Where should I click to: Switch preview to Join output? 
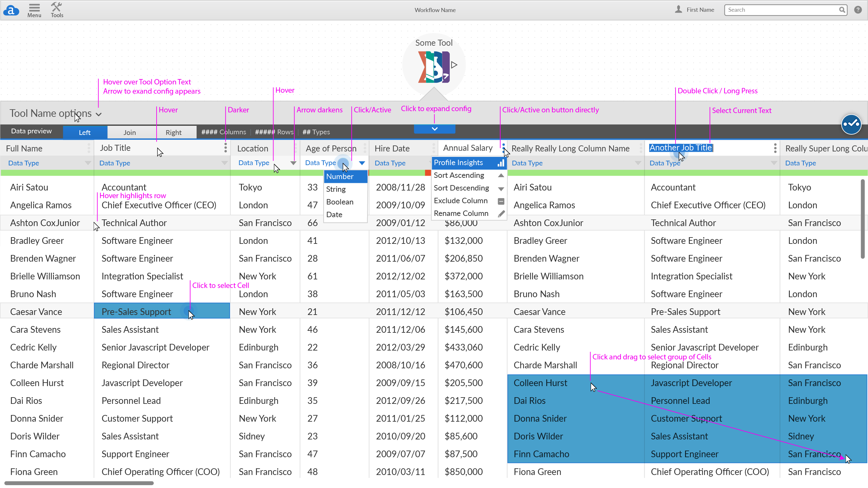tap(129, 132)
